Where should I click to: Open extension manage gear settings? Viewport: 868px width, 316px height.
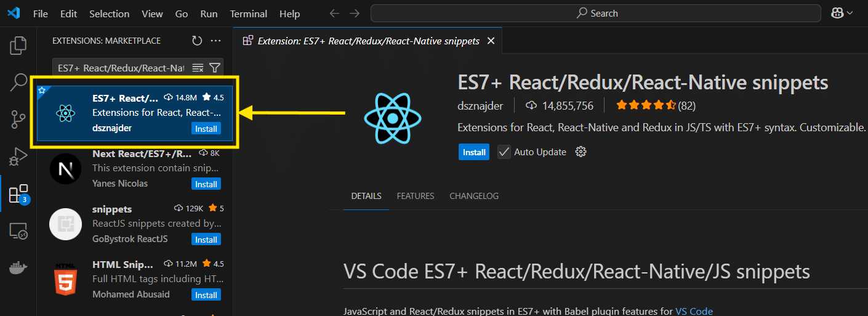580,152
